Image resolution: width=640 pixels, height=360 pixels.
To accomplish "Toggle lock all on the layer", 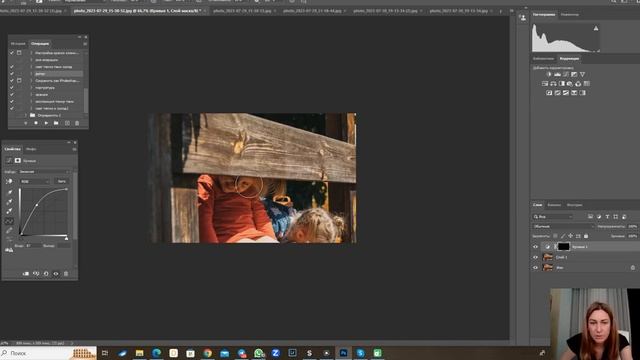I will 586,236.
